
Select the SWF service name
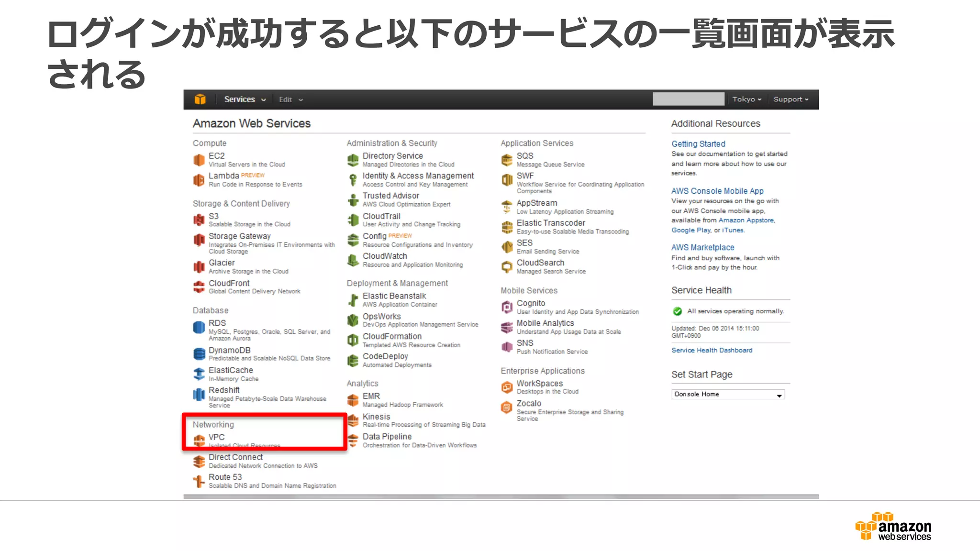[525, 176]
